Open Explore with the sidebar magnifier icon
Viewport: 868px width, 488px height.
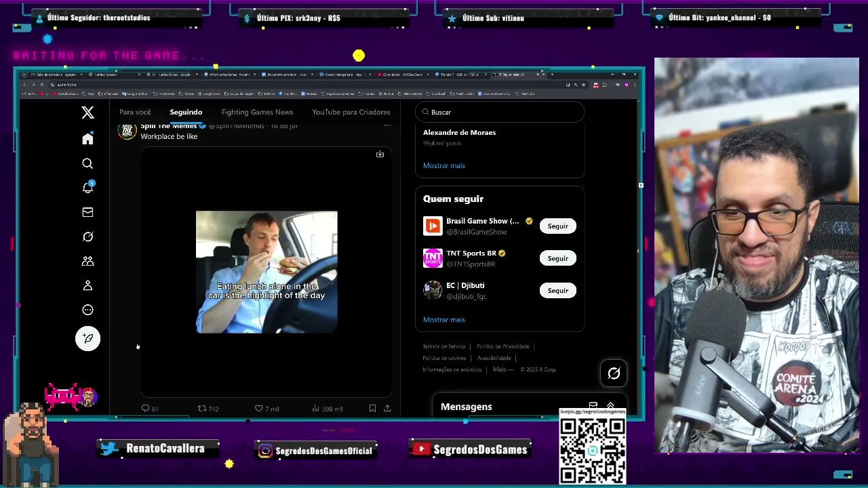(x=87, y=163)
